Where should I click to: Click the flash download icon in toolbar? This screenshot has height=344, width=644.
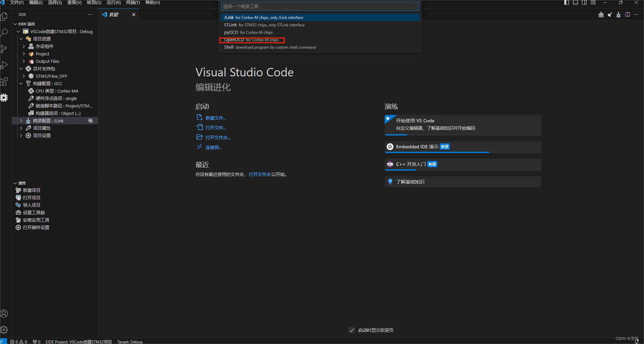pyautogui.click(x=619, y=15)
